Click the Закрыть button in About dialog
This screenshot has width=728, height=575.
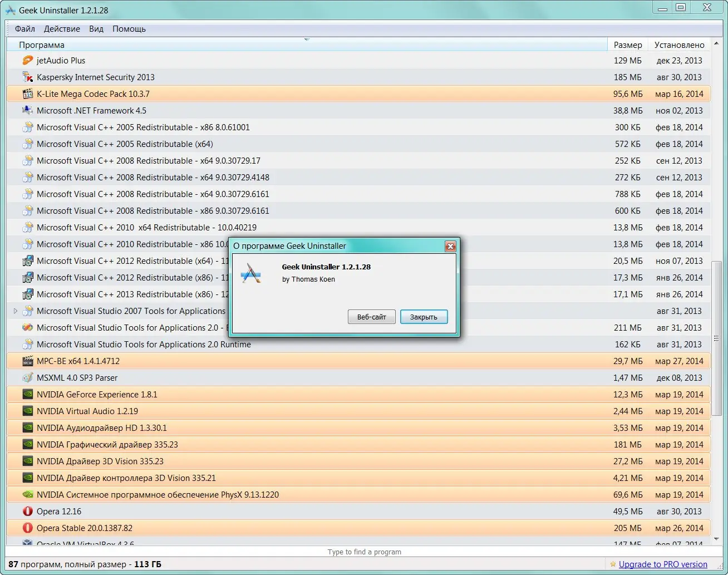click(424, 317)
